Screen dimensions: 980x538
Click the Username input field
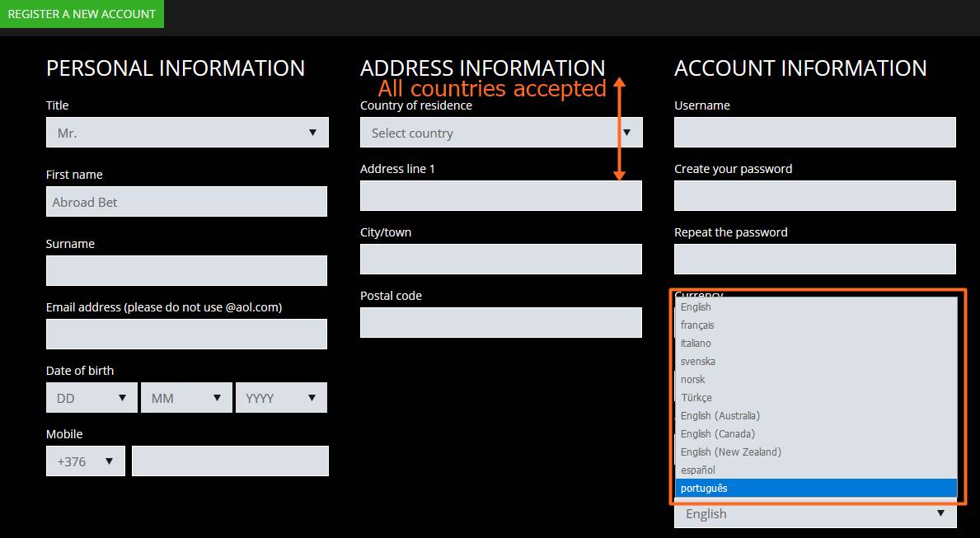815,133
